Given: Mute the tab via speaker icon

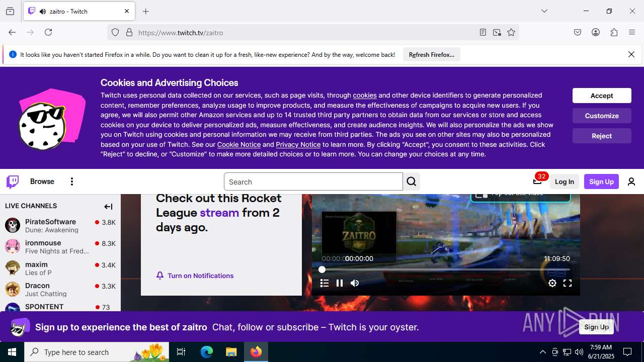Looking at the screenshot, I should 43,11.
